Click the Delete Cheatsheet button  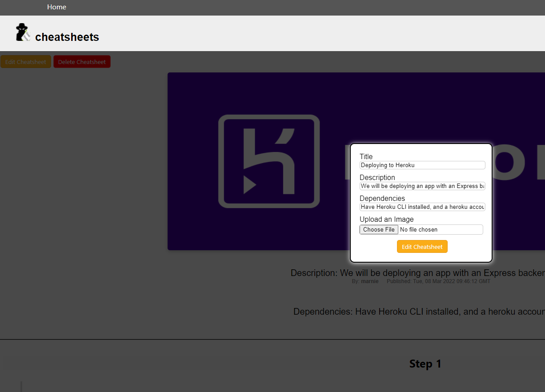82,62
